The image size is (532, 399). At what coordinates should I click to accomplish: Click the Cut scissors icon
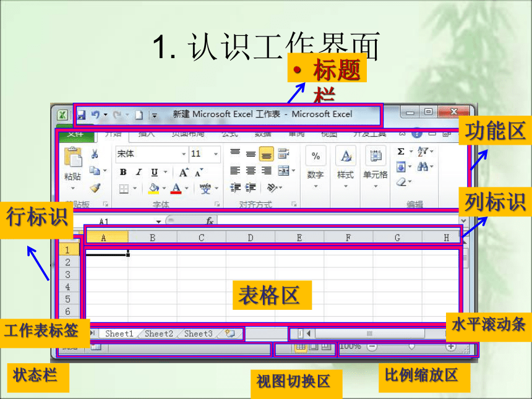click(95, 153)
